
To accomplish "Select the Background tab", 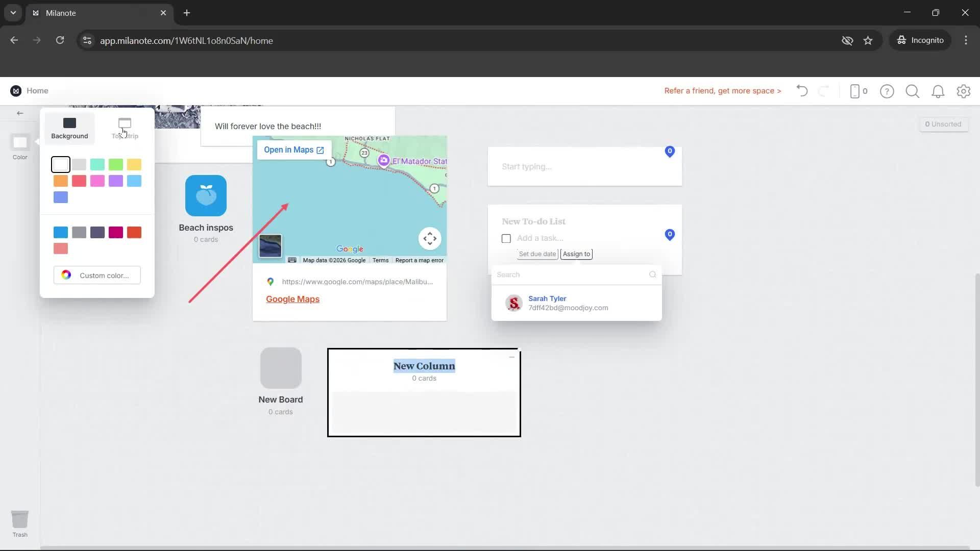I will tap(69, 128).
